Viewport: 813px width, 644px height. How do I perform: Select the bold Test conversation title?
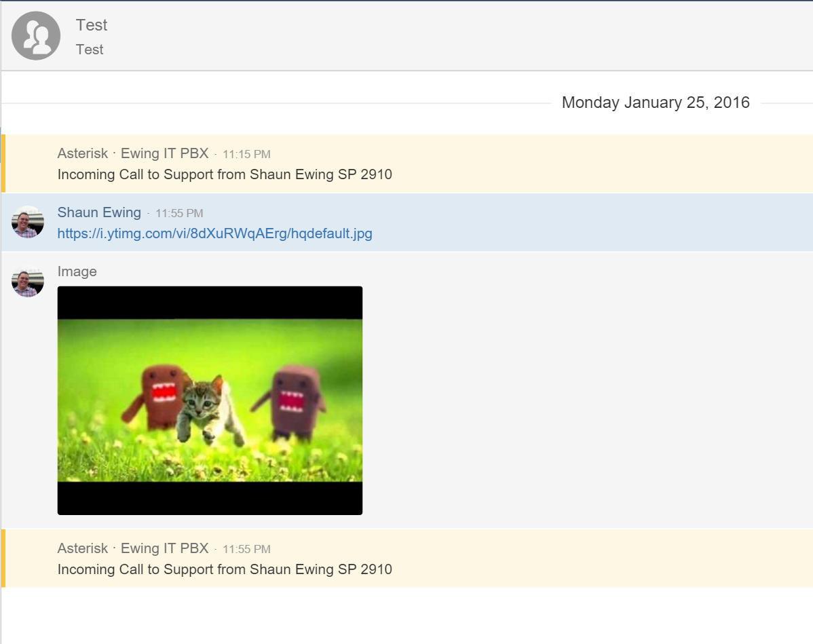click(92, 25)
